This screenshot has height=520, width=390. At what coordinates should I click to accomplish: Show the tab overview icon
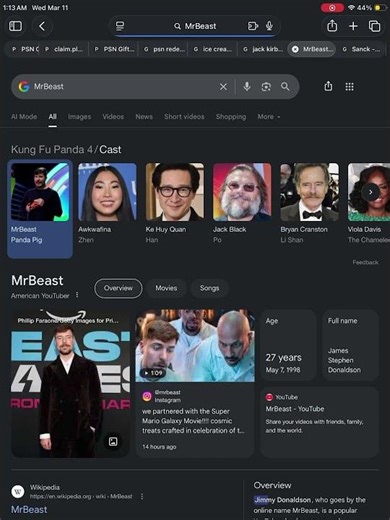click(374, 26)
